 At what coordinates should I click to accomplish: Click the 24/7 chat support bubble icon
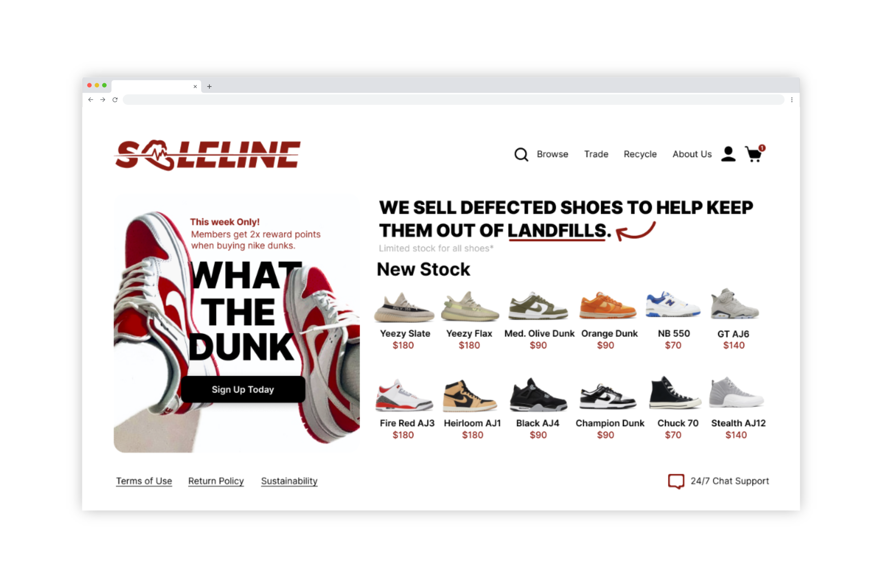click(x=676, y=481)
